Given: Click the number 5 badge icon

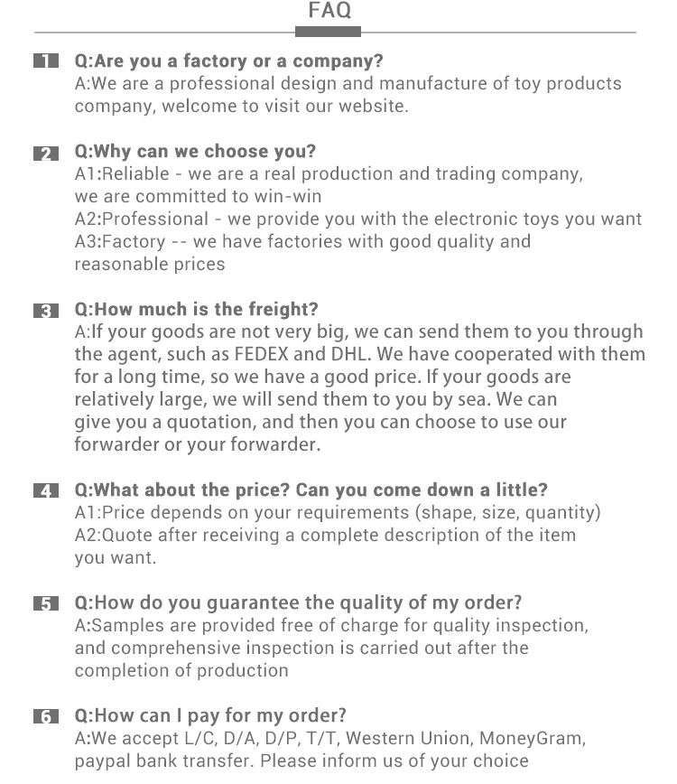Looking at the screenshot, I should pyautogui.click(x=46, y=604).
